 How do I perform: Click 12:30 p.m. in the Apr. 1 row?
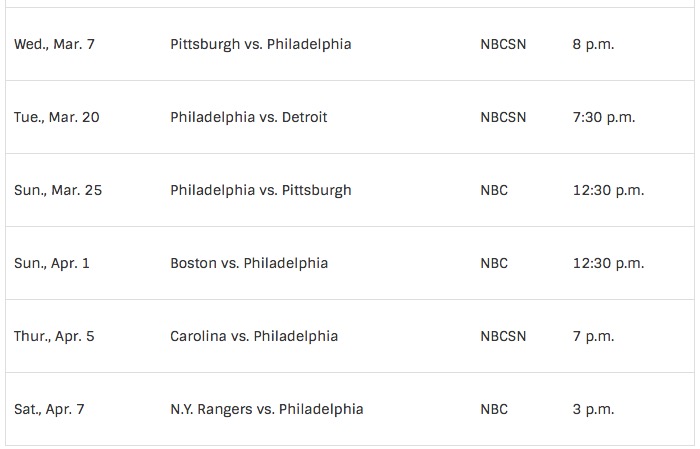point(608,263)
